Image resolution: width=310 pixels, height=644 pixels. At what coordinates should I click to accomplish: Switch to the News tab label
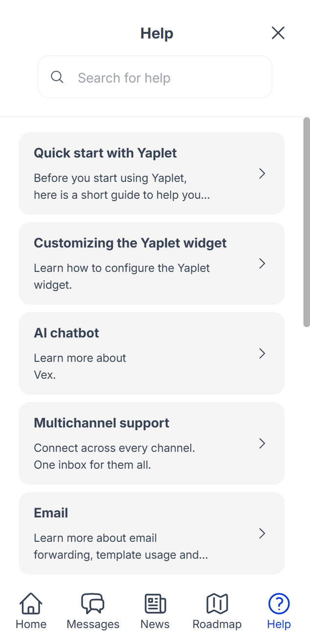(x=155, y=624)
